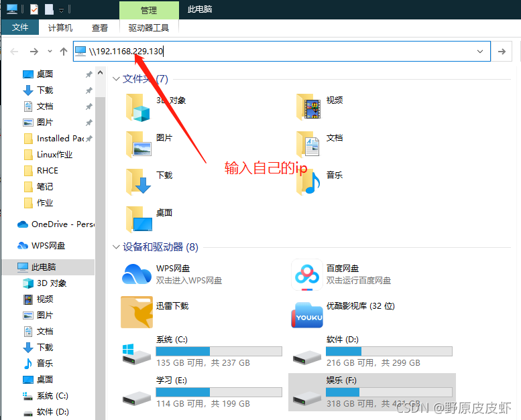521x420 pixels.
Task: Click the 系统 (C:) usage bar
Action: coord(219,351)
